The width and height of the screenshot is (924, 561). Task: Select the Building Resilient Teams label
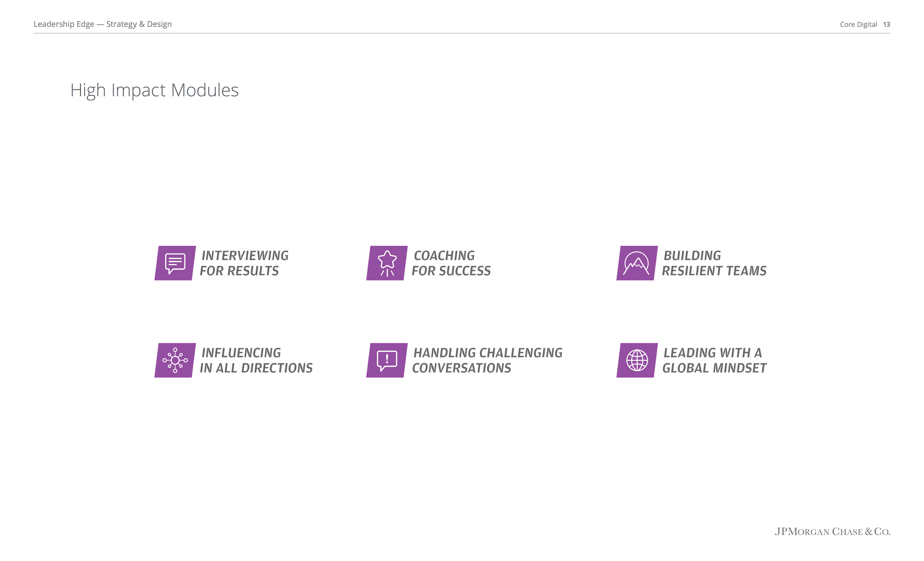tap(714, 263)
